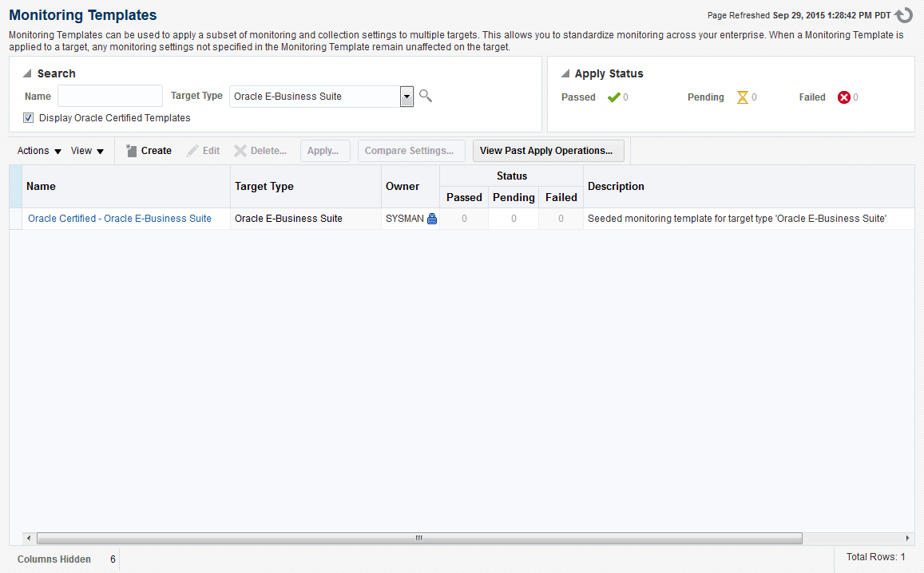Click the Pending status column header
The width and height of the screenshot is (924, 573).
(514, 197)
